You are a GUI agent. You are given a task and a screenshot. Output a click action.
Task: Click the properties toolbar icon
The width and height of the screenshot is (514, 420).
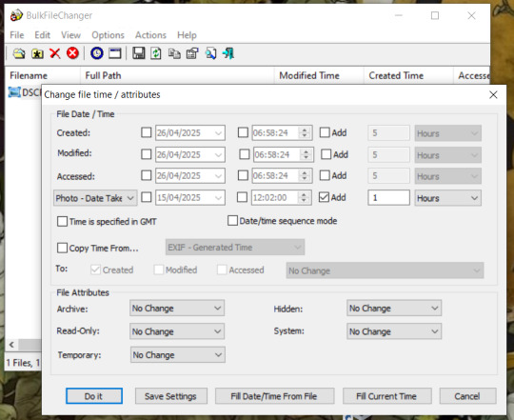(x=192, y=53)
